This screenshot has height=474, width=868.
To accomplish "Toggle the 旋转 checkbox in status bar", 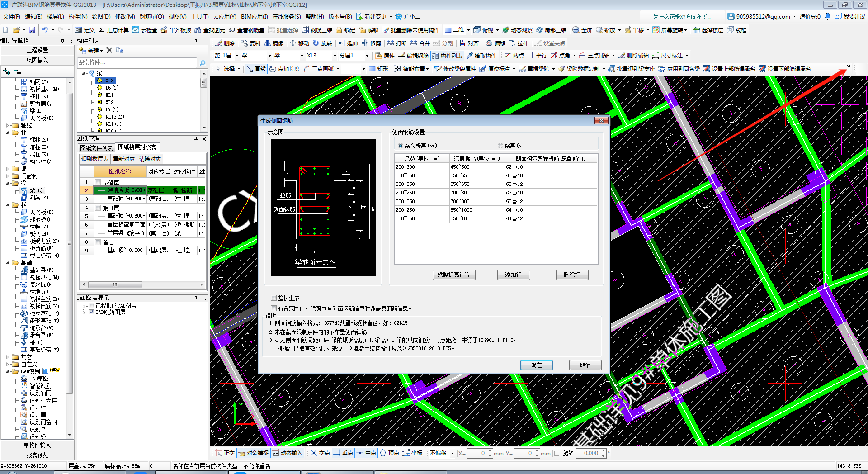I will pyautogui.click(x=557, y=453).
